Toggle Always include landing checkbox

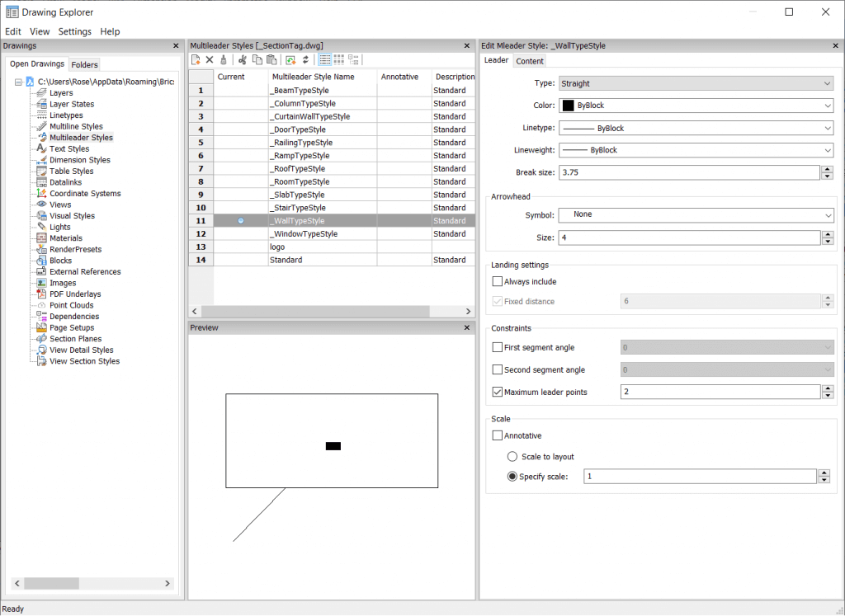498,281
